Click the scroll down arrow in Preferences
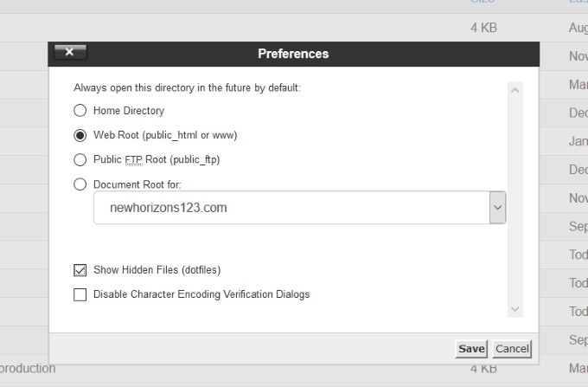The image size is (588, 387). (515, 308)
